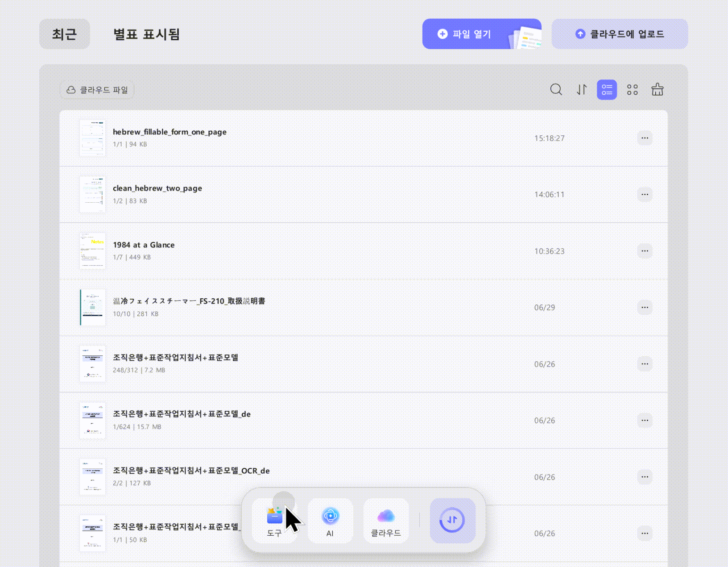Screen dimensions: 728x567
Task: Open the 도구 tools icon in the dock
Action: [x=274, y=521]
